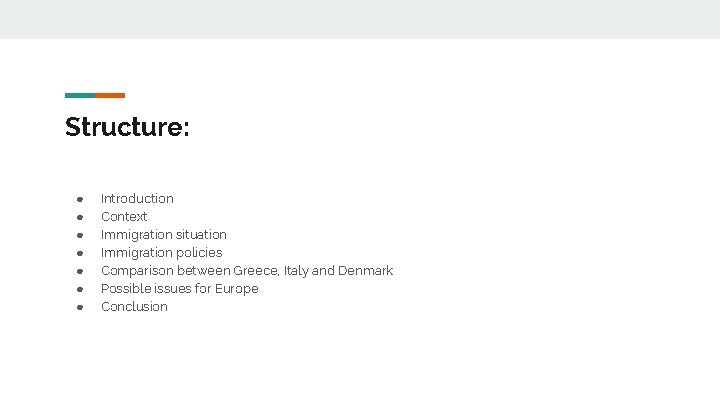Image resolution: width=720 pixels, height=405 pixels.
Task: Click the teal accent bar segment
Action: (x=80, y=96)
